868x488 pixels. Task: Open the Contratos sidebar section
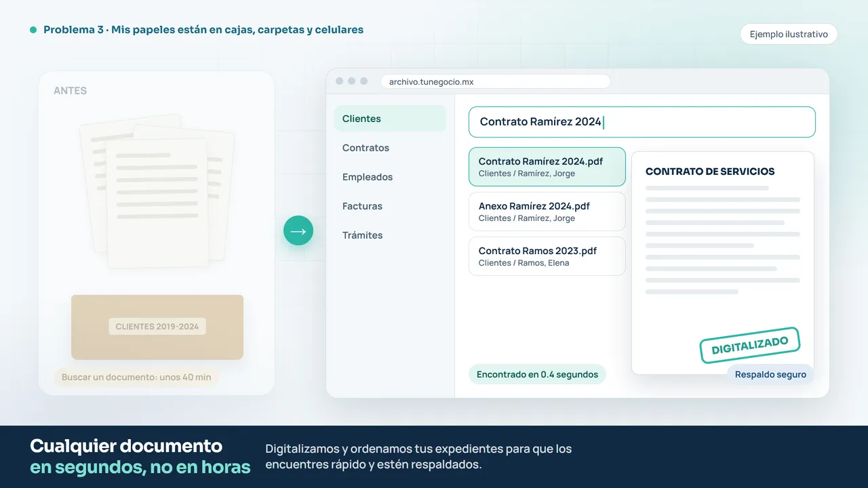point(390,148)
